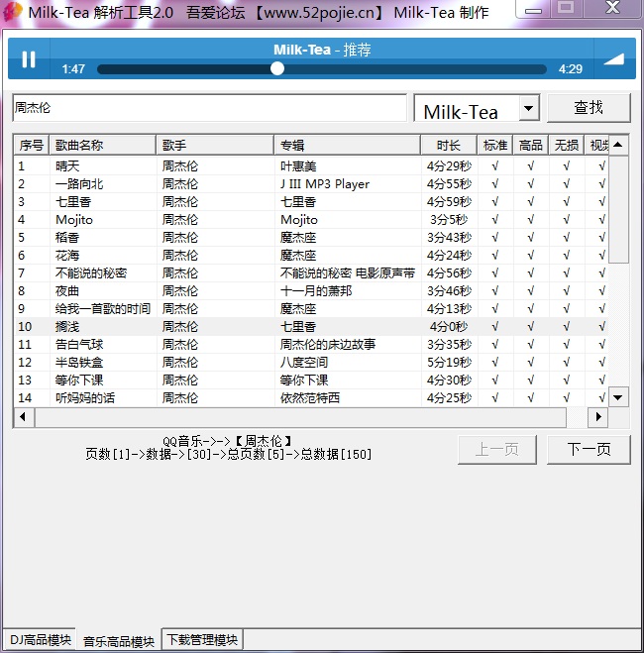The height and width of the screenshot is (653, 644).
Task: Click list vertical scrollbar up arrow
Action: click(x=618, y=145)
